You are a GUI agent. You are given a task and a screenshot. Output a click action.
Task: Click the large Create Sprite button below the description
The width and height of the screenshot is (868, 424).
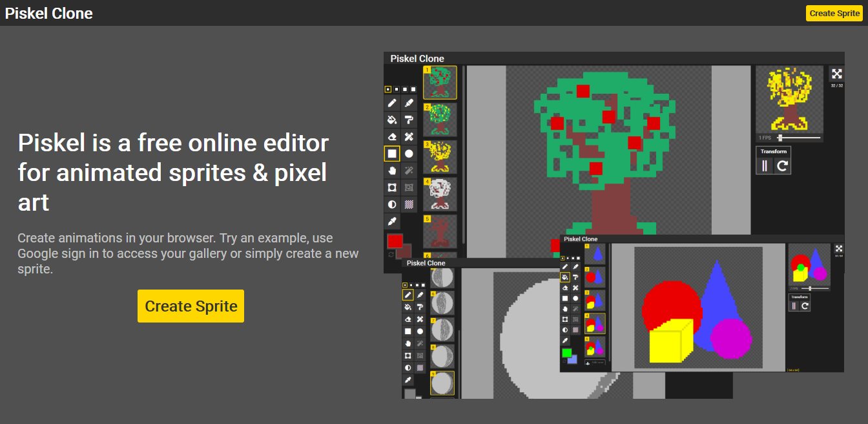tap(191, 306)
